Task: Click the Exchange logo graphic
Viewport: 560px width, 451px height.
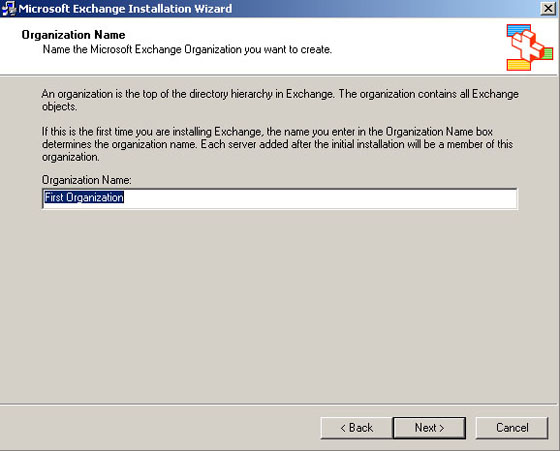Action: pyautogui.click(x=530, y=47)
